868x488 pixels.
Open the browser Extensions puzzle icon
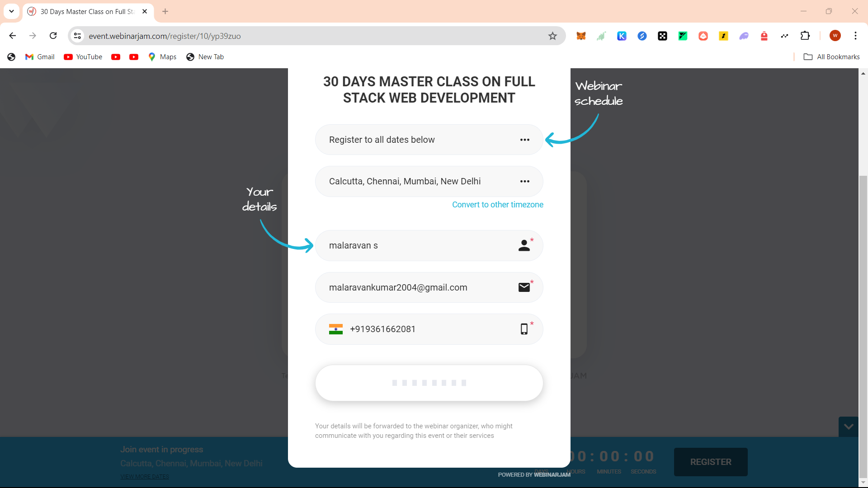(x=805, y=36)
